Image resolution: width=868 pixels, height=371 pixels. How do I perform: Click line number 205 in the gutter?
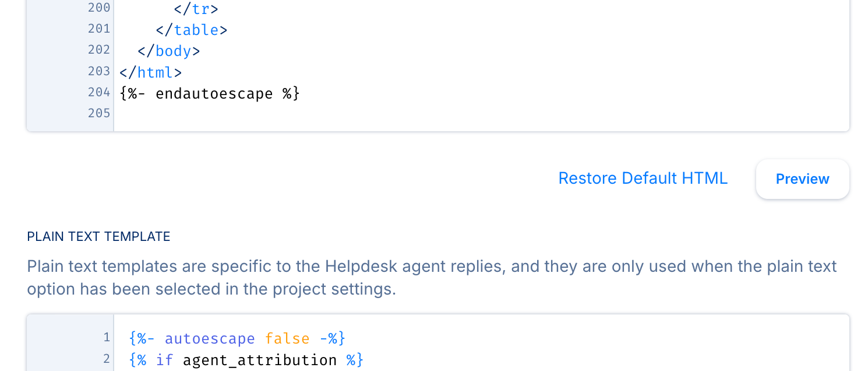[x=99, y=113]
